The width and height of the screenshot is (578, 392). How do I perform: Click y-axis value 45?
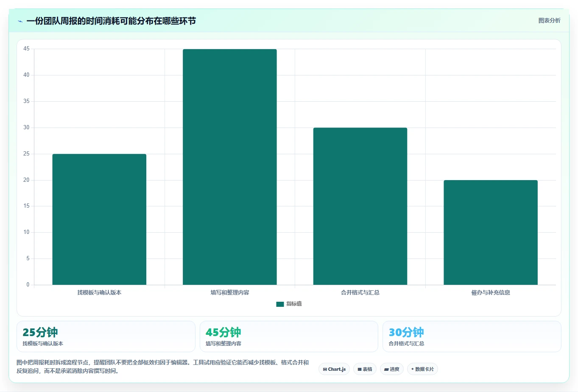pos(26,49)
